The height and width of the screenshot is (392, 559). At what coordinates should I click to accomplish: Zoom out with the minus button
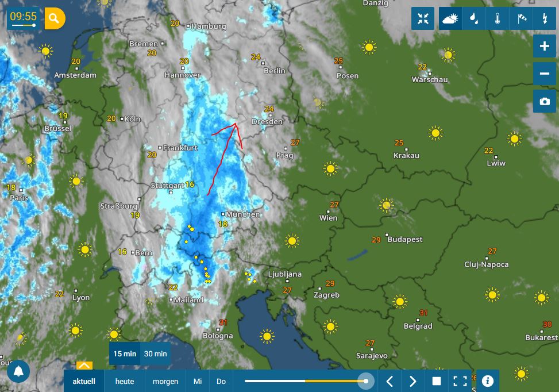[x=545, y=74]
